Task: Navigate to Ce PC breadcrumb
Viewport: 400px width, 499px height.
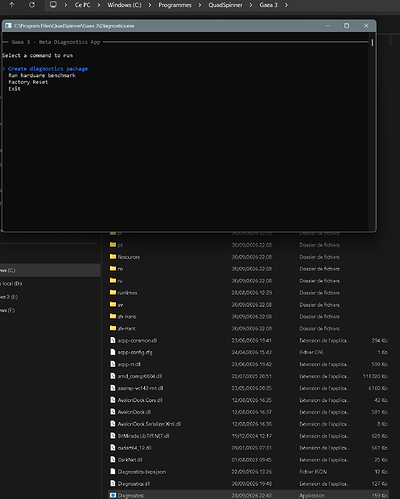Action: point(82,5)
